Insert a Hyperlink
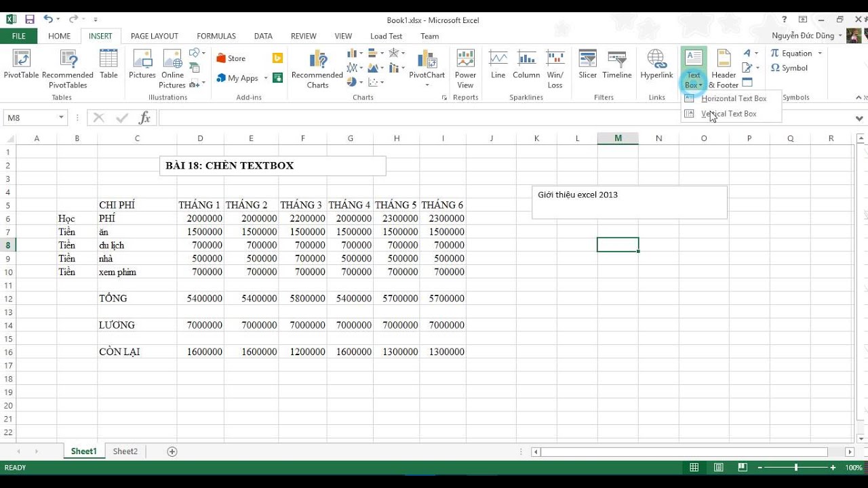Screen dimensions: 868x488 point(656,65)
